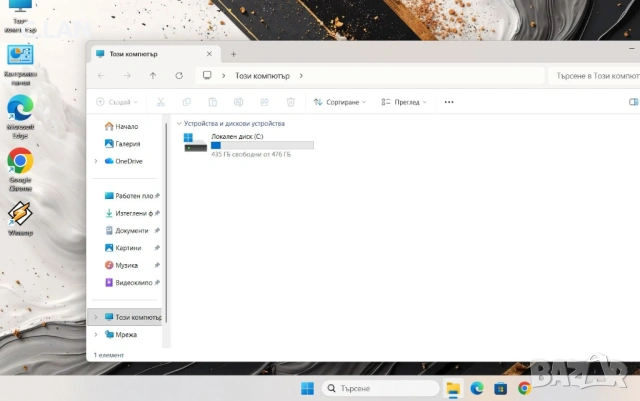The width and height of the screenshot is (640, 401).
Task: Toggle the details pane icon at toolbar right
Action: 633,102
